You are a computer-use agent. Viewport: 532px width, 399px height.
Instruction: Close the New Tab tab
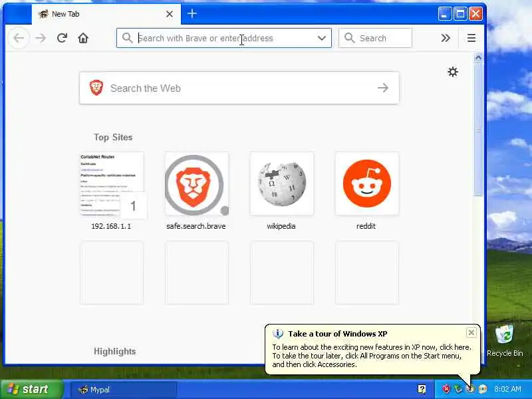point(170,14)
